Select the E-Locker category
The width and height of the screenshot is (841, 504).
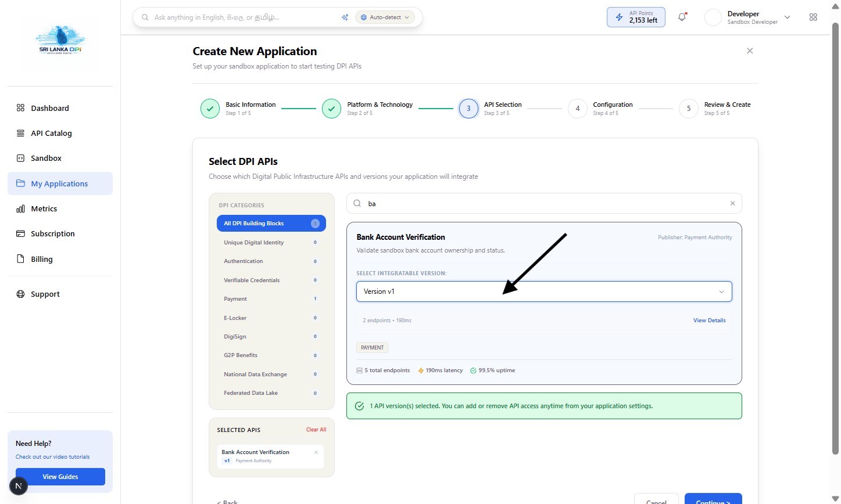[x=271, y=318]
